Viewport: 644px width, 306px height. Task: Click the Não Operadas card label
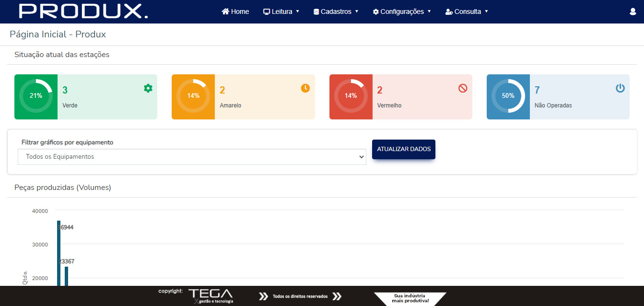553,105
